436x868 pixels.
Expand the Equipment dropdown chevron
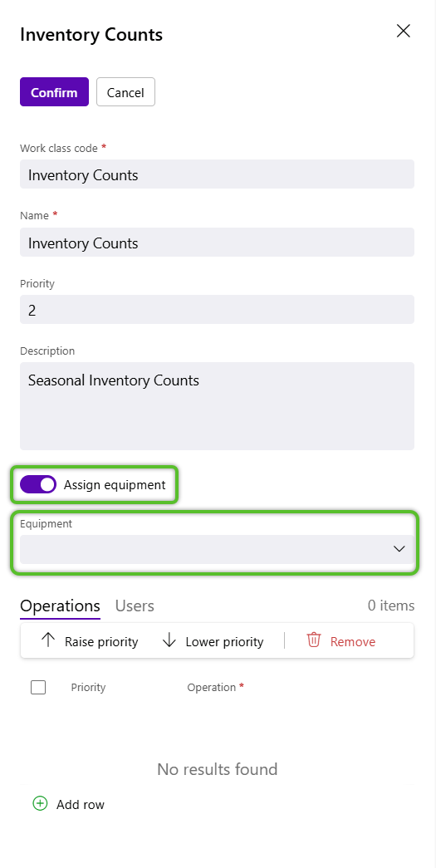click(399, 549)
